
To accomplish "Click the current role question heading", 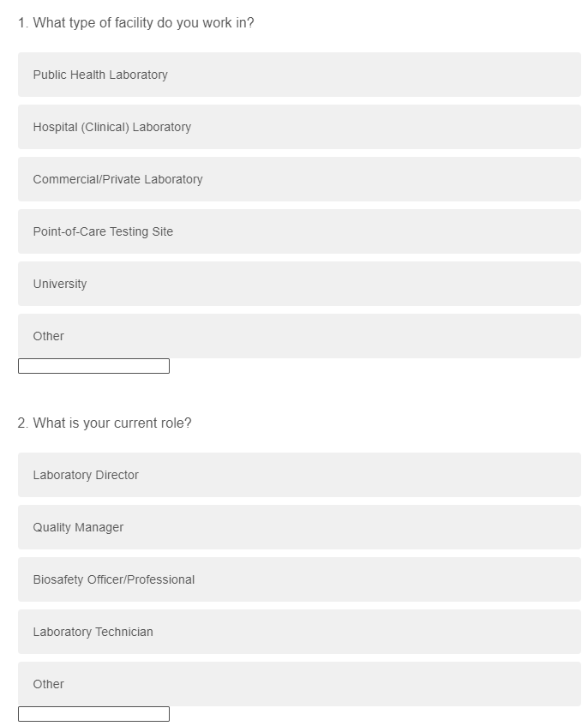I will tap(105, 423).
